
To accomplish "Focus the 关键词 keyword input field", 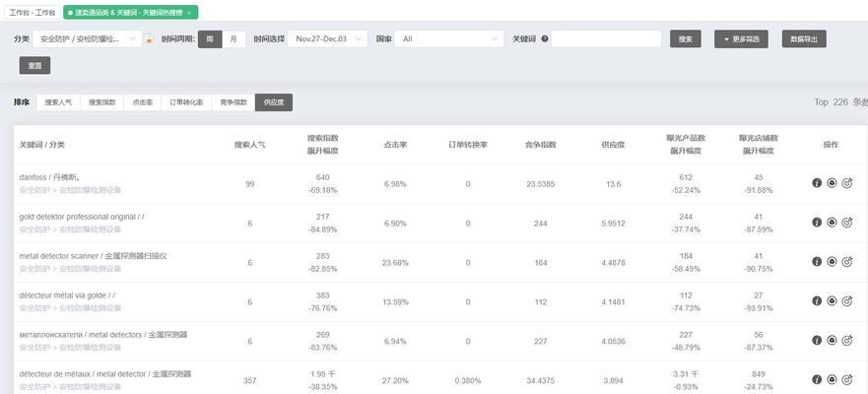I will (606, 38).
